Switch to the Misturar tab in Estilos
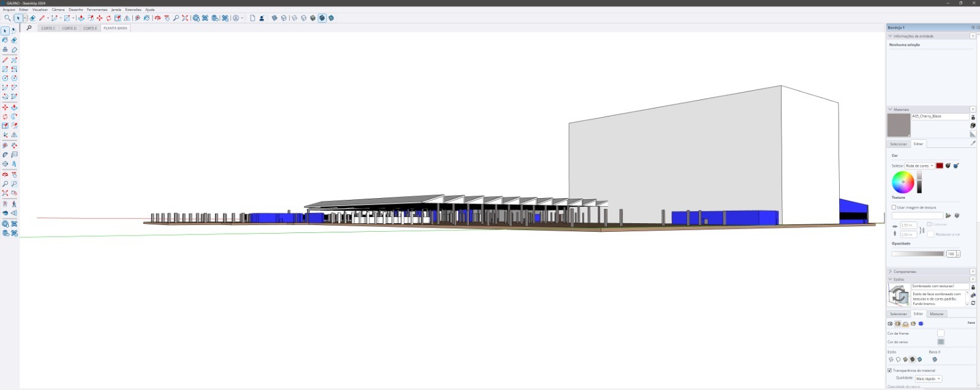The image size is (980, 390). pyautogui.click(x=937, y=314)
